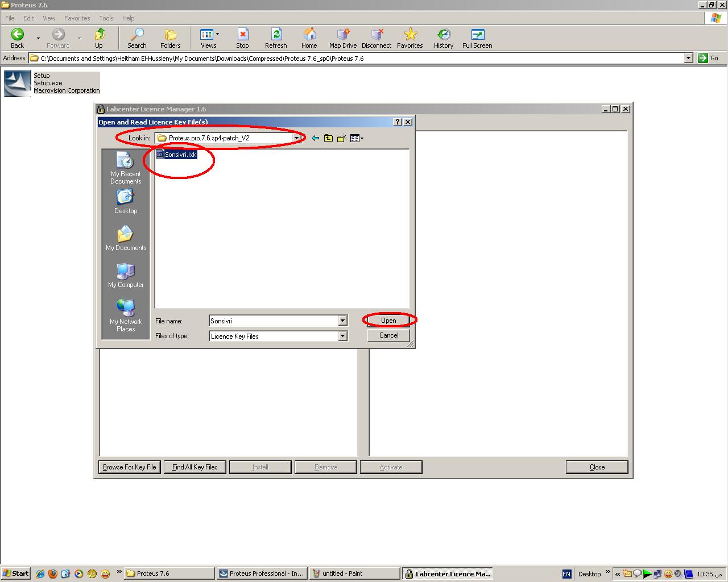Open the Back history dropdown arrow
Viewport: 728px width, 582px height.
pyautogui.click(x=38, y=38)
